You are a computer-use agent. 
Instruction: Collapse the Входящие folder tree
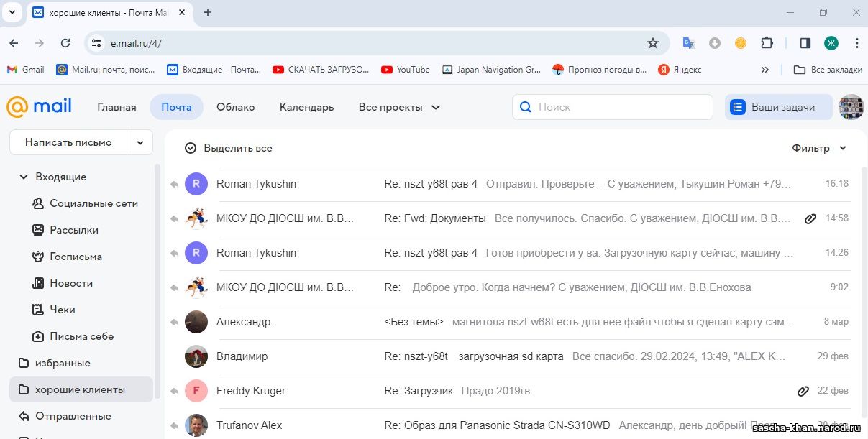point(24,177)
